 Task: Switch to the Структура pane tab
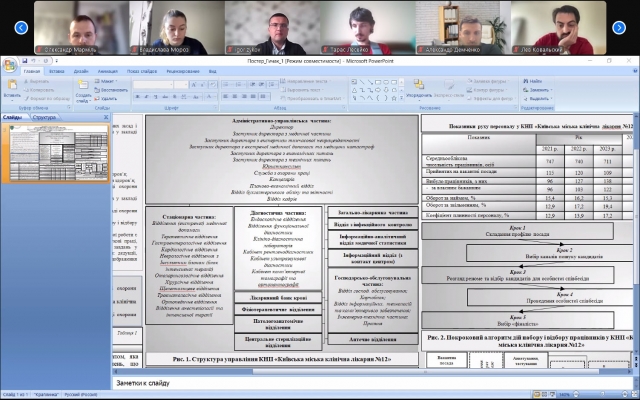pos(44,118)
